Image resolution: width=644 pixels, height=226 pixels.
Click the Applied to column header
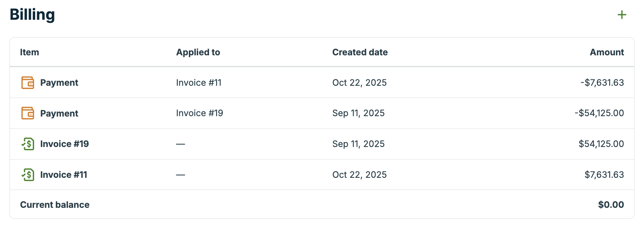[198, 52]
